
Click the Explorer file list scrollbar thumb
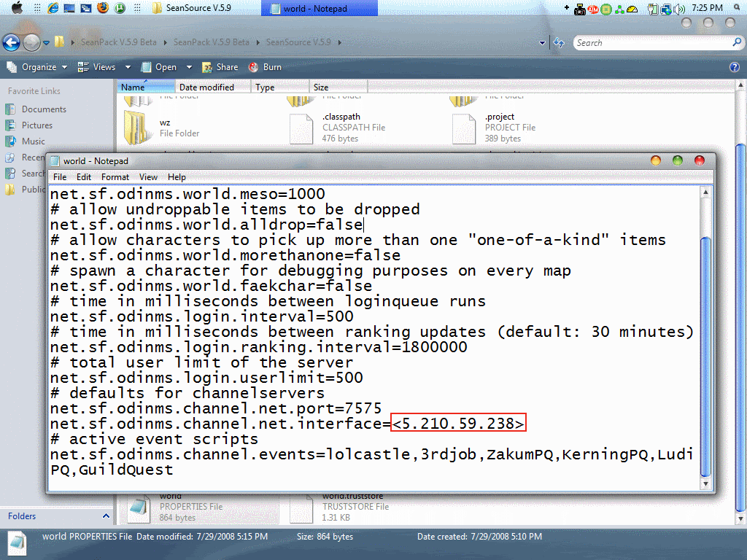click(x=740, y=327)
